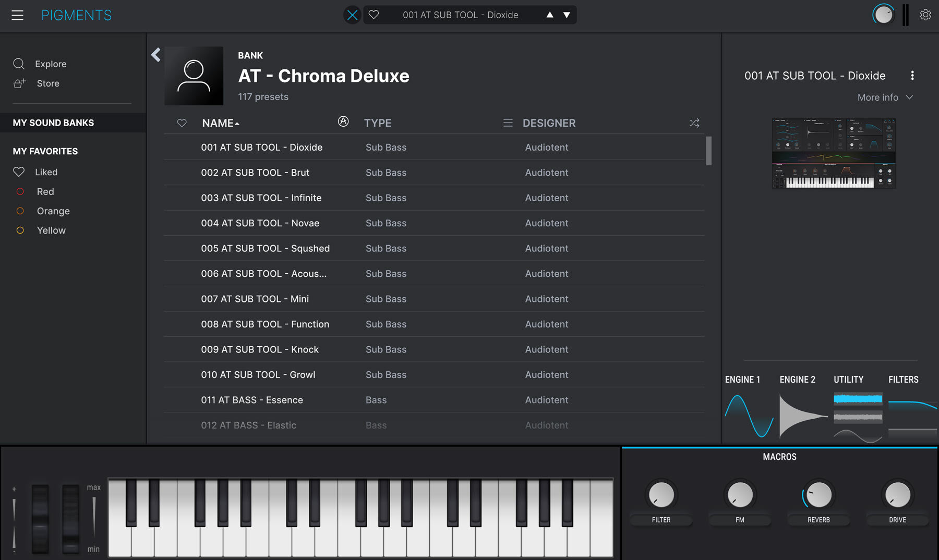Screen dimensions: 939x560
Task: Open the column list options menu icon
Action: point(508,123)
